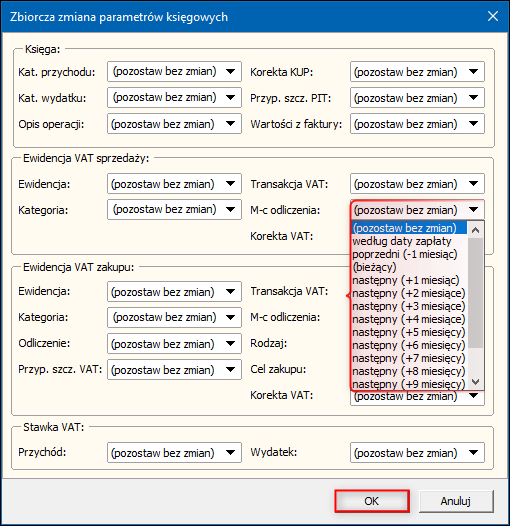
Task: Select 'następny (+3 miesiące)' entry
Action: [409, 306]
